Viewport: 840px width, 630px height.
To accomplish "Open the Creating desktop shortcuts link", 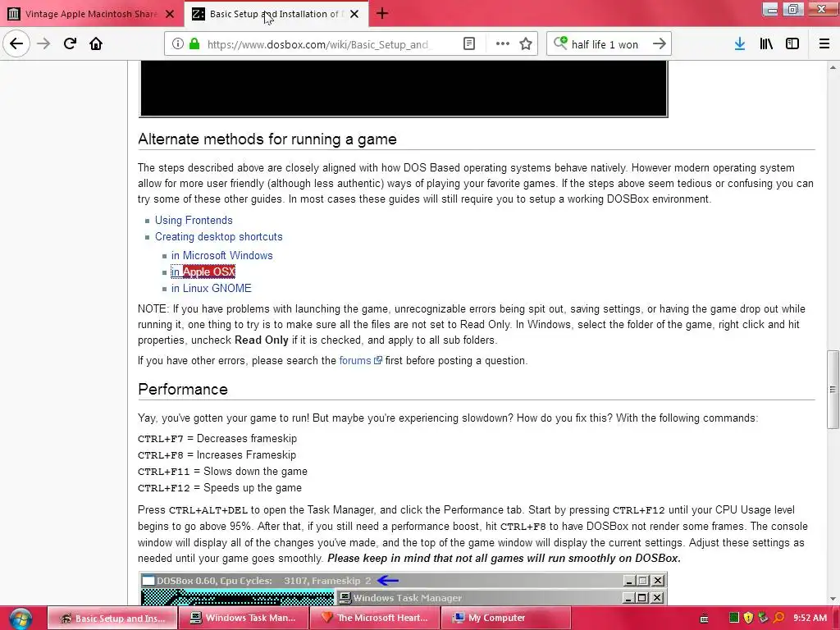I will click(x=218, y=237).
